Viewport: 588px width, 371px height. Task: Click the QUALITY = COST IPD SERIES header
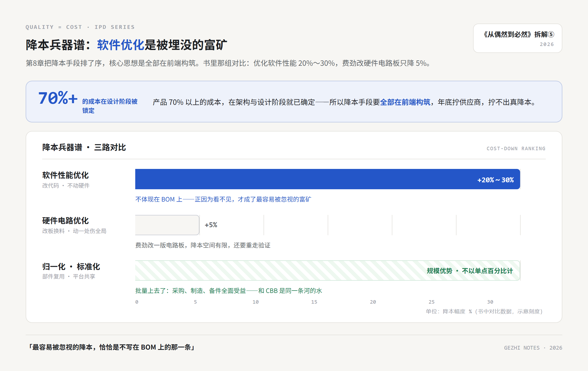pyautogui.click(x=80, y=27)
